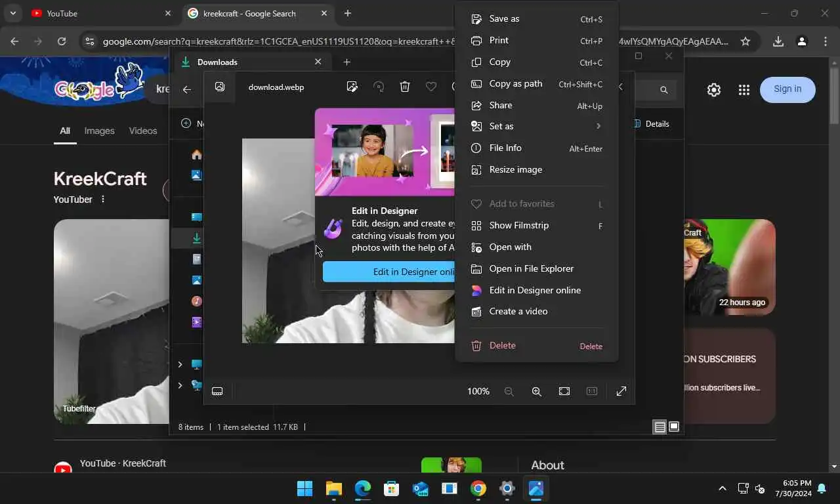Screen dimensions: 840x504
Task: Select Edit in Designer online menu entry
Action: point(536,291)
